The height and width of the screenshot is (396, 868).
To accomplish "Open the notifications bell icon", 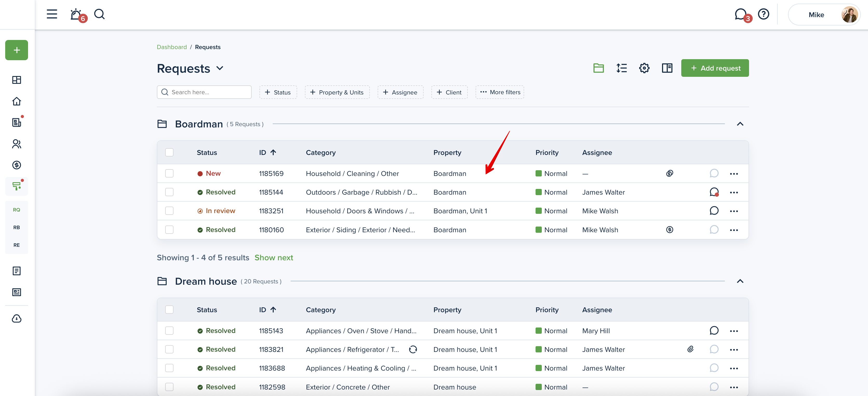I will [x=76, y=14].
